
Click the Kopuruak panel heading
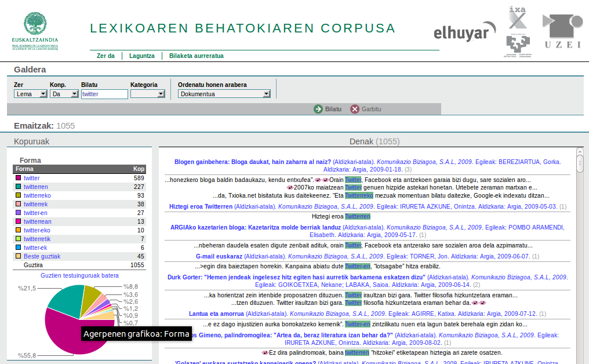coord(31,141)
